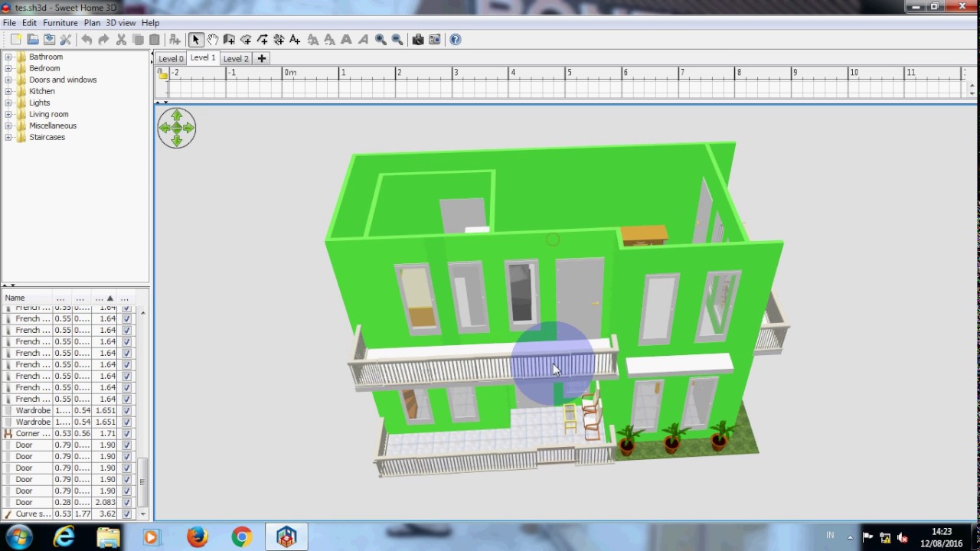
Task: Expand the Living room catalog folder
Action: point(8,114)
